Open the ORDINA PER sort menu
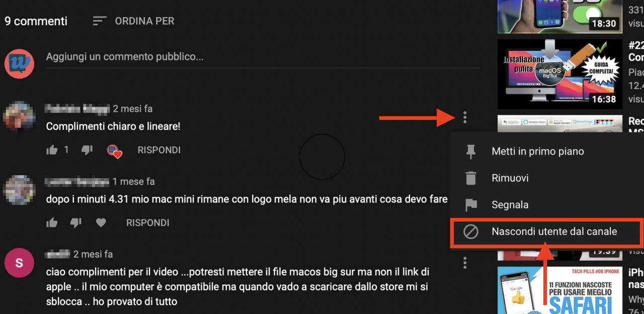This screenshot has width=644, height=314. coord(134,21)
